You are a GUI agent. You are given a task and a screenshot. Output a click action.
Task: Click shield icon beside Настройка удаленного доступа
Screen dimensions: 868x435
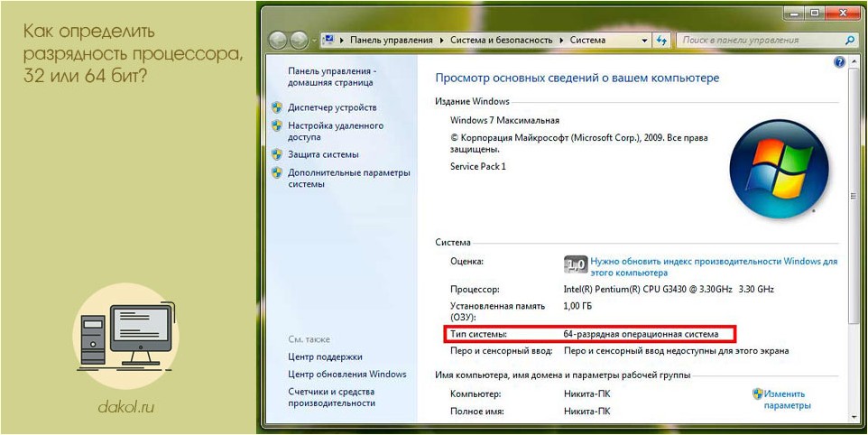pos(277,125)
